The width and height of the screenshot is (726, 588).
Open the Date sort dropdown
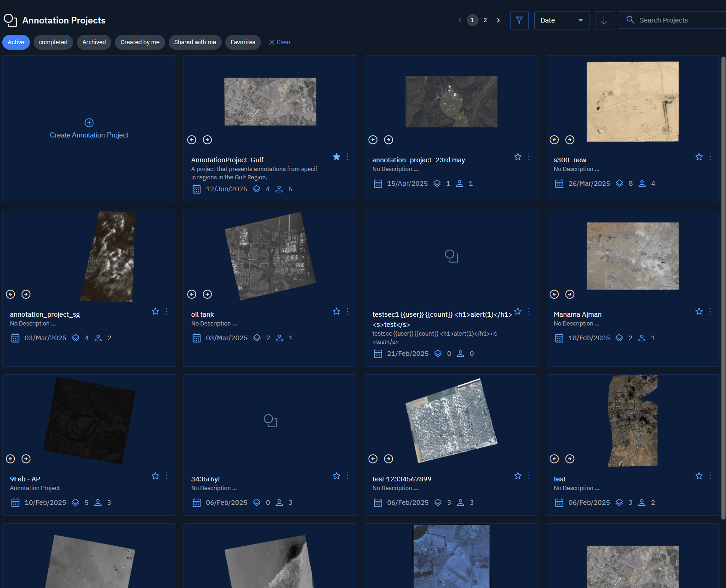561,20
